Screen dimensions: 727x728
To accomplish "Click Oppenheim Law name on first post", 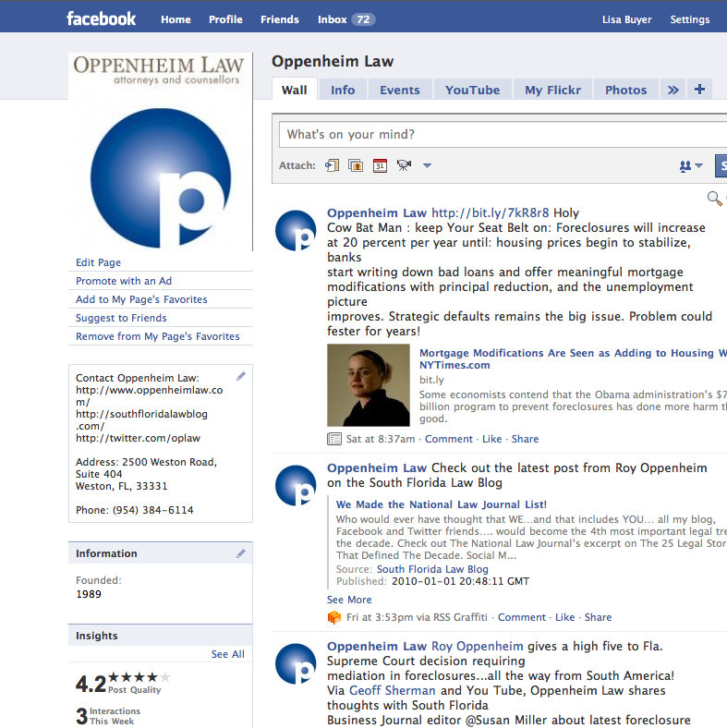I will pyautogui.click(x=377, y=212).
